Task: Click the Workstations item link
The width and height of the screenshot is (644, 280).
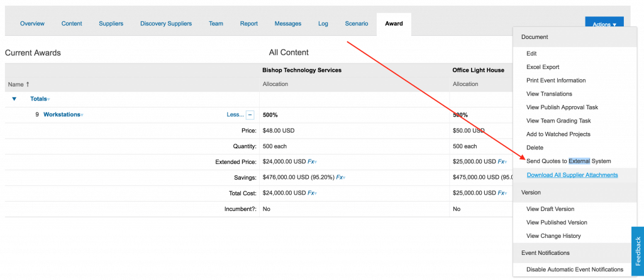Action: point(62,114)
